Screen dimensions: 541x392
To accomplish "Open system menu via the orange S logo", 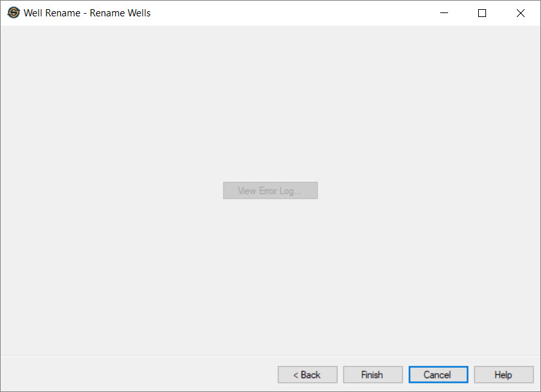I will 13,13.
